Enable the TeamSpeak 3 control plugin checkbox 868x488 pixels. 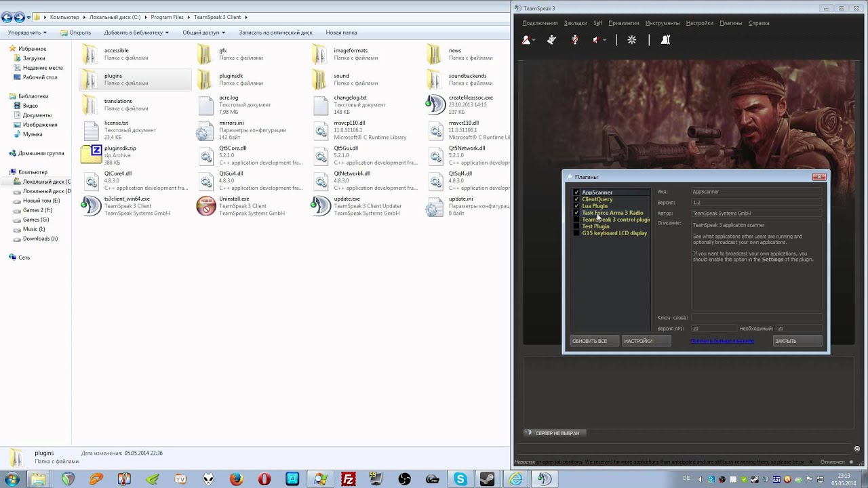[x=576, y=220]
